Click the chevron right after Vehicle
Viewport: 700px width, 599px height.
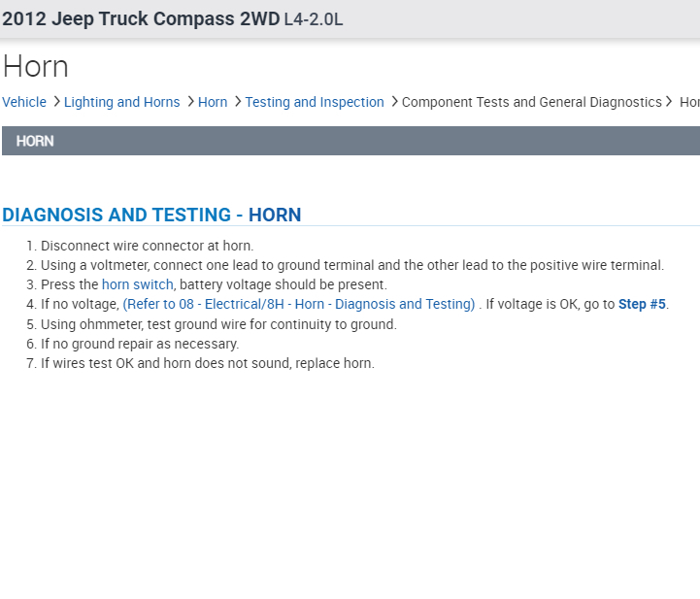pyautogui.click(x=56, y=102)
